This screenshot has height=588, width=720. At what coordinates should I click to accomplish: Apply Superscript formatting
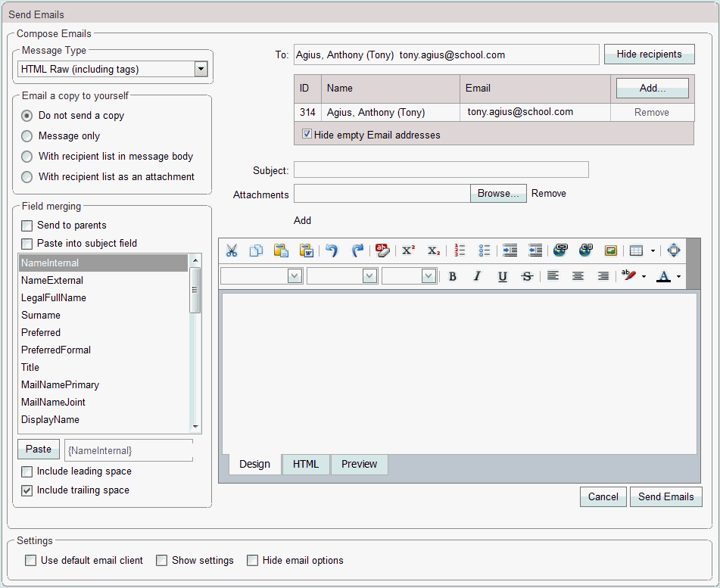tap(408, 250)
